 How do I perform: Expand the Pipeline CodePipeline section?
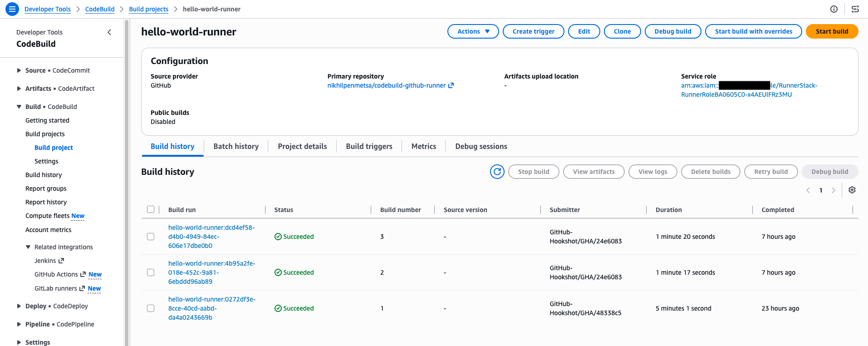[19, 324]
